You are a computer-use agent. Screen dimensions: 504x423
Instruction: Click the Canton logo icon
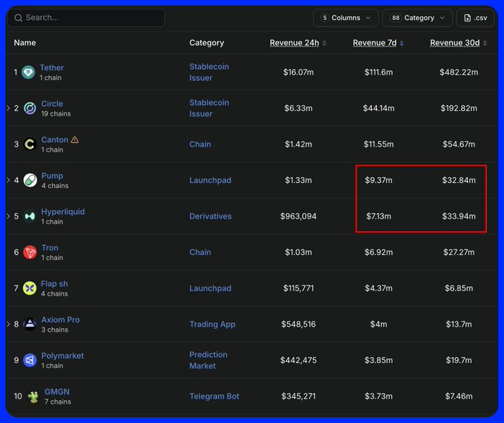pyautogui.click(x=30, y=144)
